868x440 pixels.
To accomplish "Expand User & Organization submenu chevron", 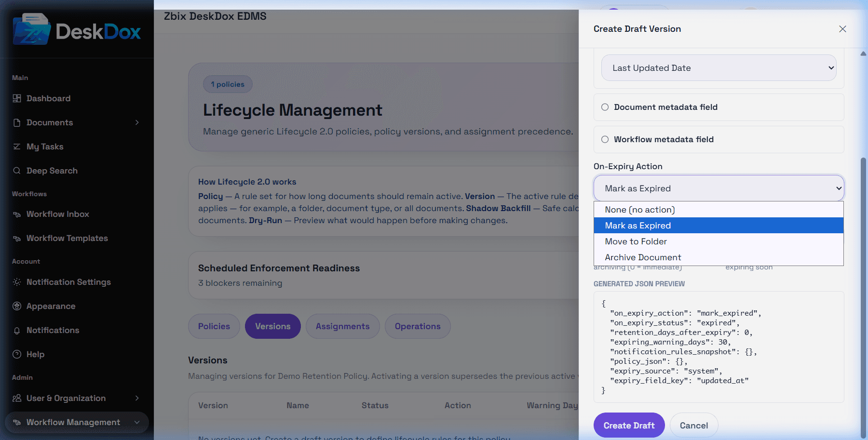I will [x=137, y=398].
